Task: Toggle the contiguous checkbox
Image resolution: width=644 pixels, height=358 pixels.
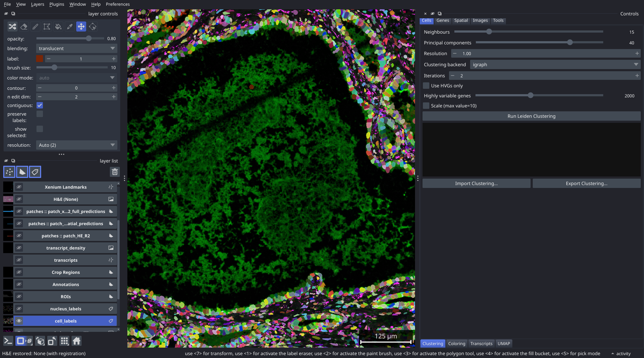Action: 40,105
